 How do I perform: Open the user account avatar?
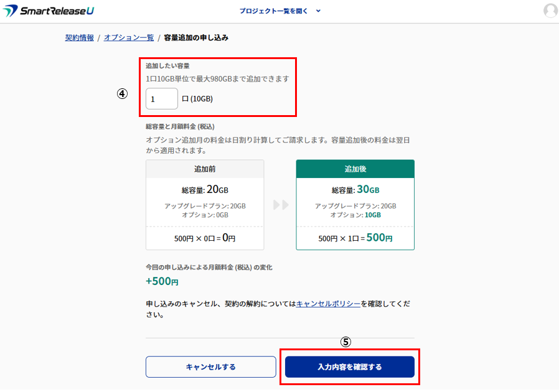pos(550,11)
